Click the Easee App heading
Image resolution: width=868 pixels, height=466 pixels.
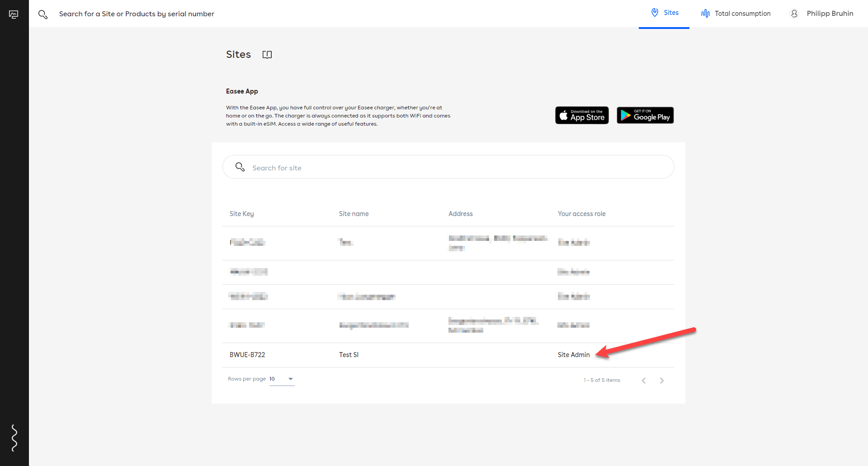click(242, 91)
